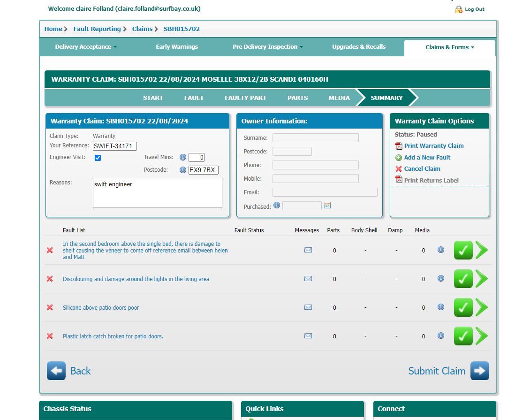This screenshot has width=515, height=420.
Task: Open the MEDIA step tab
Action: [339, 98]
